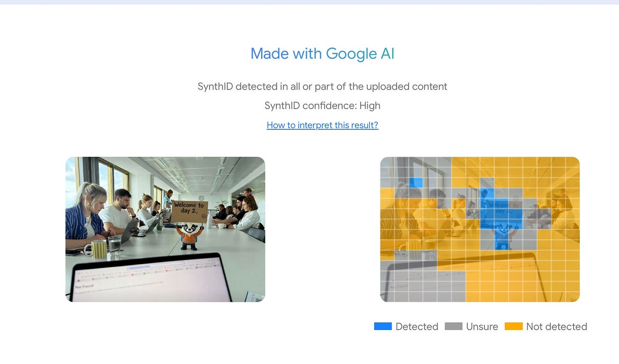This screenshot has height=364, width=619.
Task: Open 'How to interpret this result?' link
Action: 322,125
